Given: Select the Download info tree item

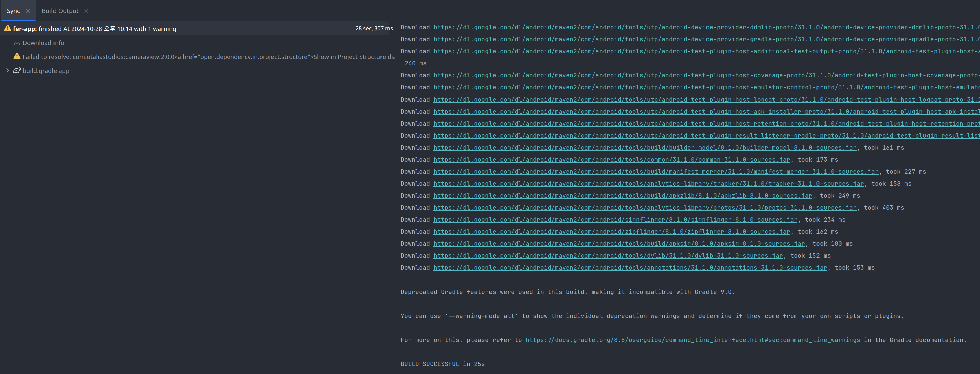Looking at the screenshot, I should (x=43, y=43).
